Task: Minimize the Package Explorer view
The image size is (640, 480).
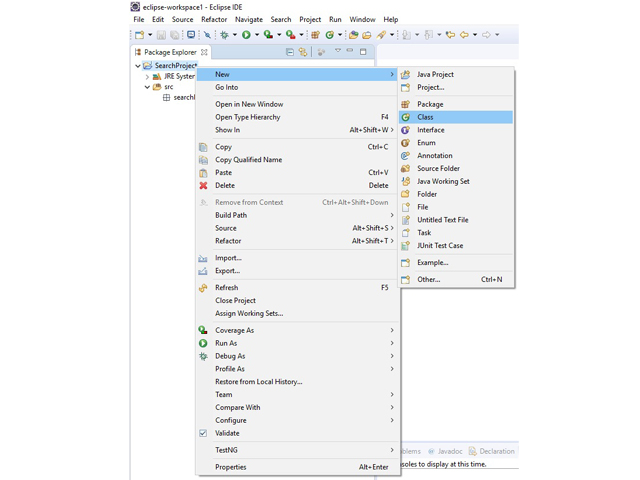Action: pyautogui.click(x=350, y=51)
